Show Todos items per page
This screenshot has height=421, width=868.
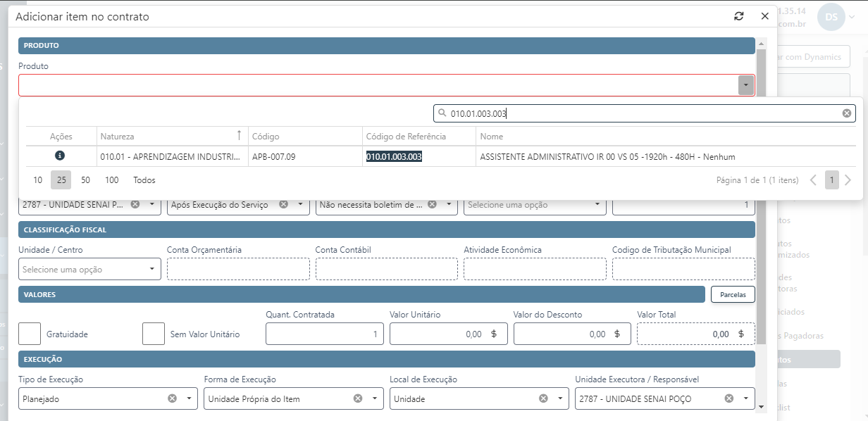click(x=144, y=180)
